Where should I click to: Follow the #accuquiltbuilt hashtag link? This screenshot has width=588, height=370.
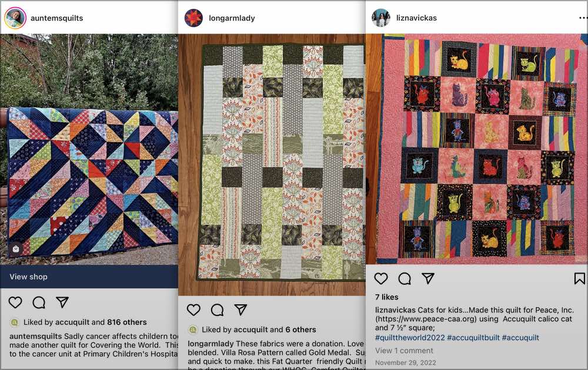pyautogui.click(x=473, y=338)
